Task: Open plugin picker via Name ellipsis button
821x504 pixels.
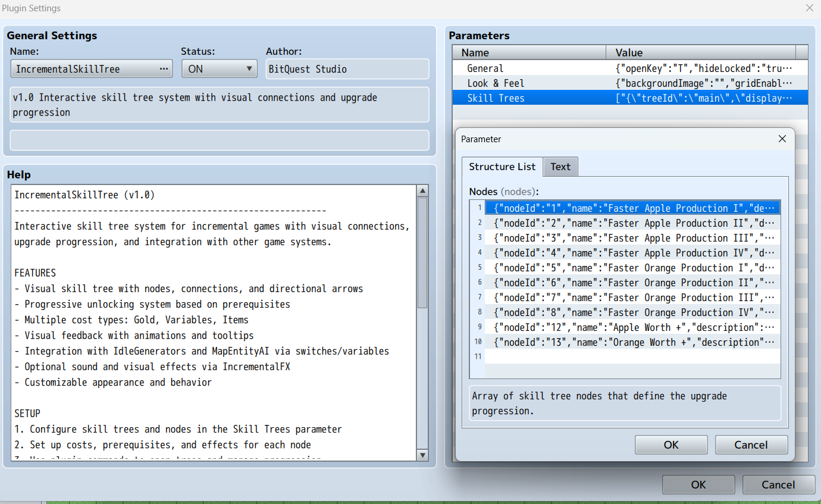Action: click(164, 69)
